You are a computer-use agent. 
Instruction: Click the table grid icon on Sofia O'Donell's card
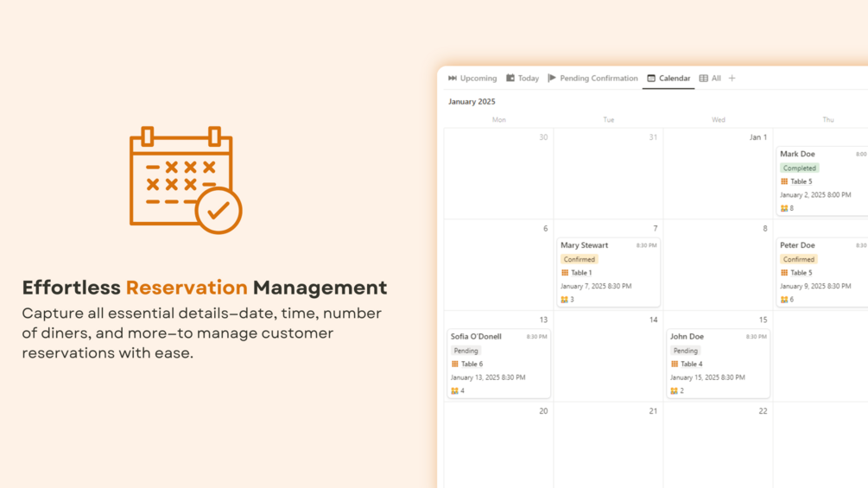coord(454,364)
